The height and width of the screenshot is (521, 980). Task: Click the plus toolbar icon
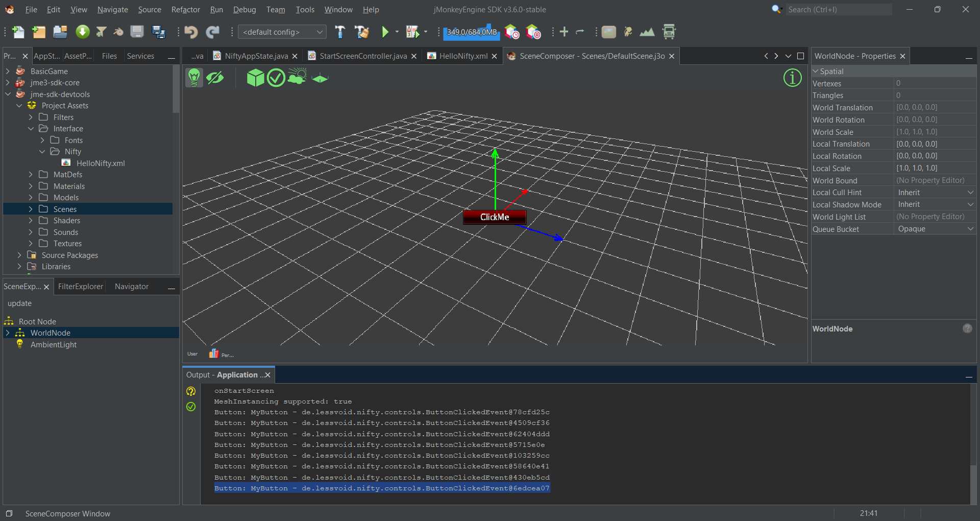[x=564, y=32]
